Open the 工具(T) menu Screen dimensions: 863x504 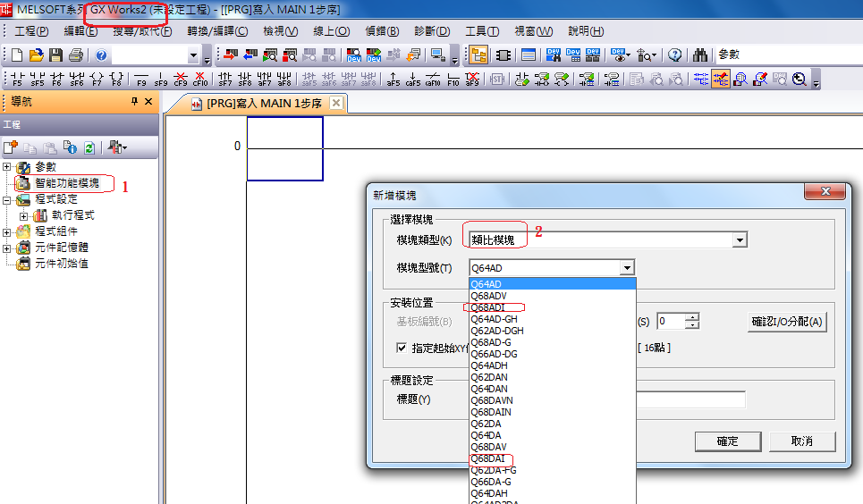[x=482, y=31]
